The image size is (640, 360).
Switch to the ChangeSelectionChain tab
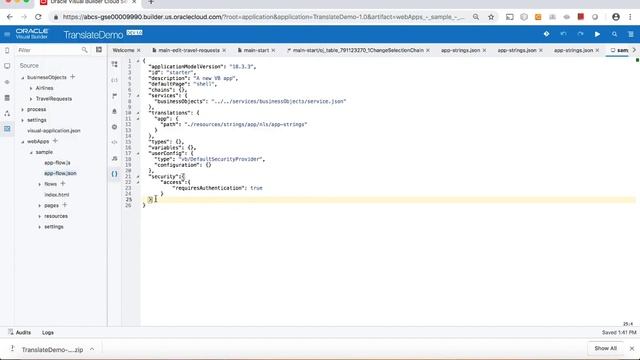point(358,50)
